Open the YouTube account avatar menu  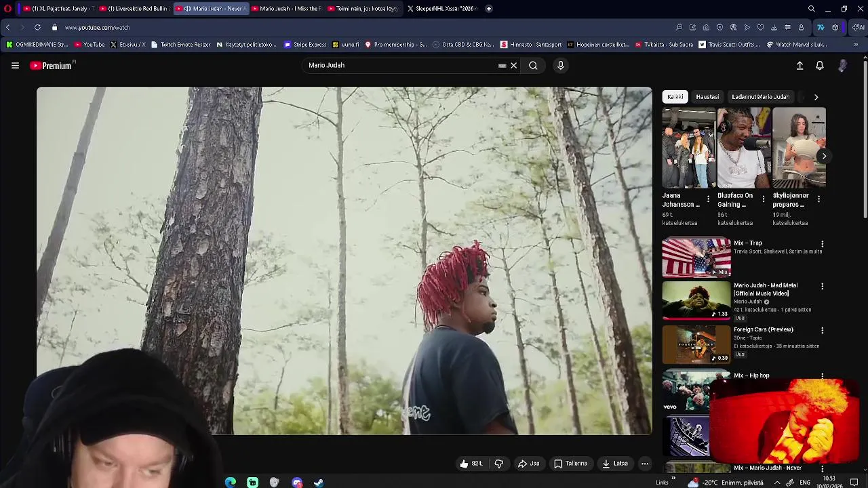842,66
